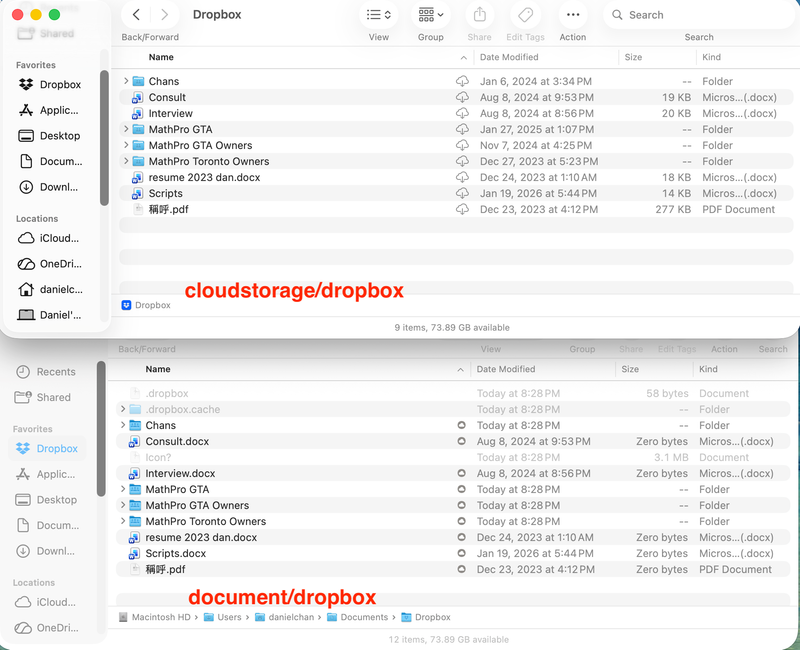Click Dropbox path bar item in top window
The image size is (800, 650).
pyautogui.click(x=146, y=305)
